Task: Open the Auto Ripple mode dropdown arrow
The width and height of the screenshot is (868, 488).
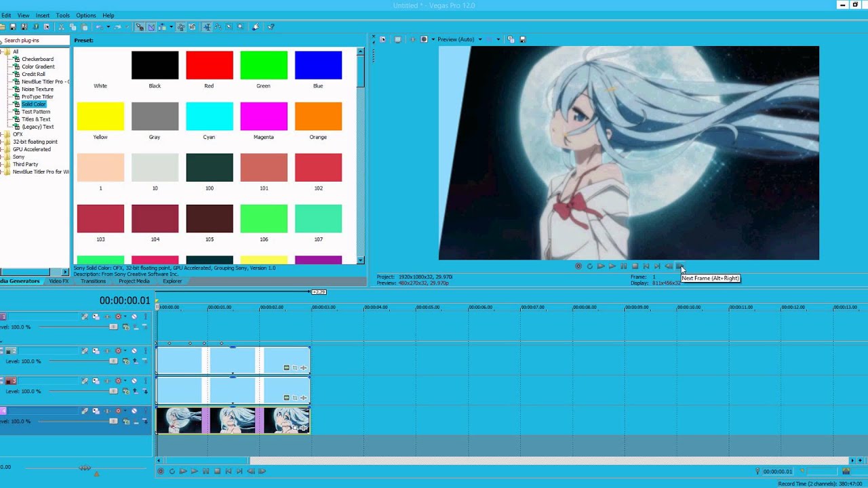Action: tap(171, 27)
